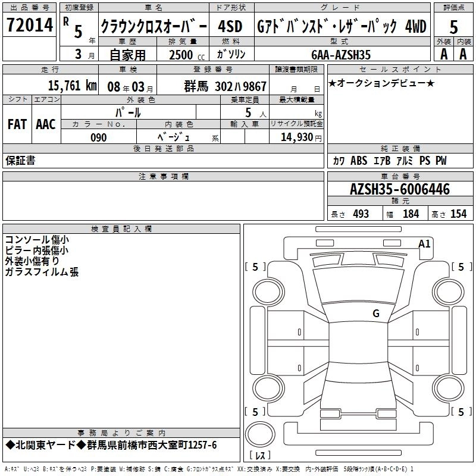Click the spare tire circle above レス
Image resolution: width=476 pixels, height=476 pixels.
260,434
